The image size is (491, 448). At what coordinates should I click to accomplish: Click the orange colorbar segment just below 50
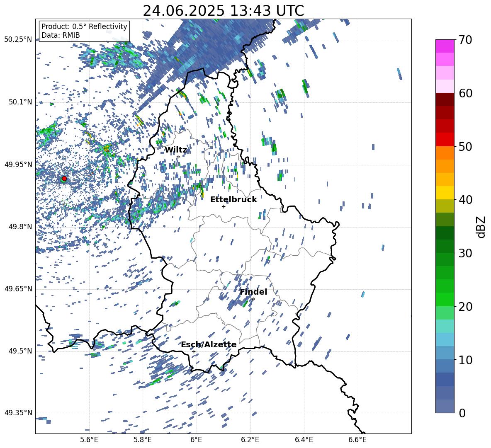point(445,153)
